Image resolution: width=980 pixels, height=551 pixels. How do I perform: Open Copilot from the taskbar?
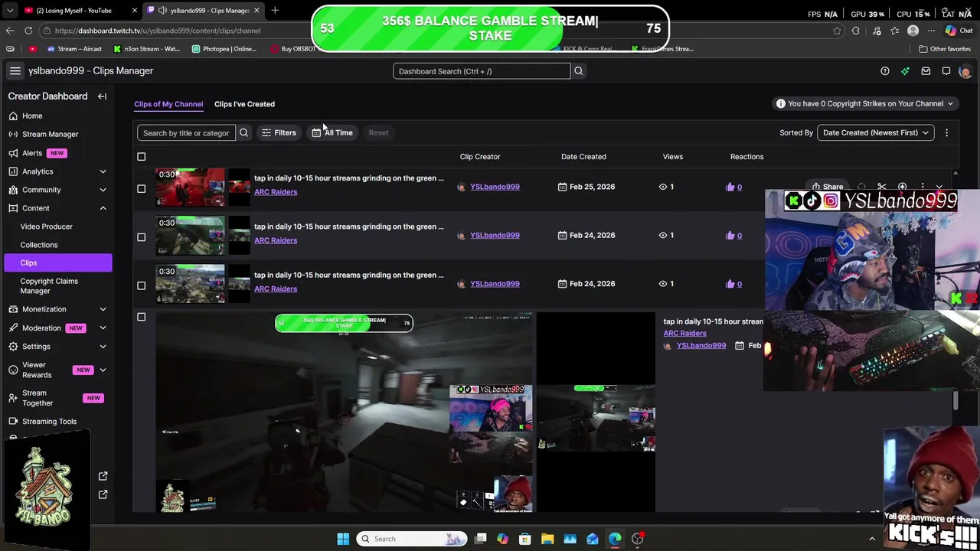click(502, 539)
